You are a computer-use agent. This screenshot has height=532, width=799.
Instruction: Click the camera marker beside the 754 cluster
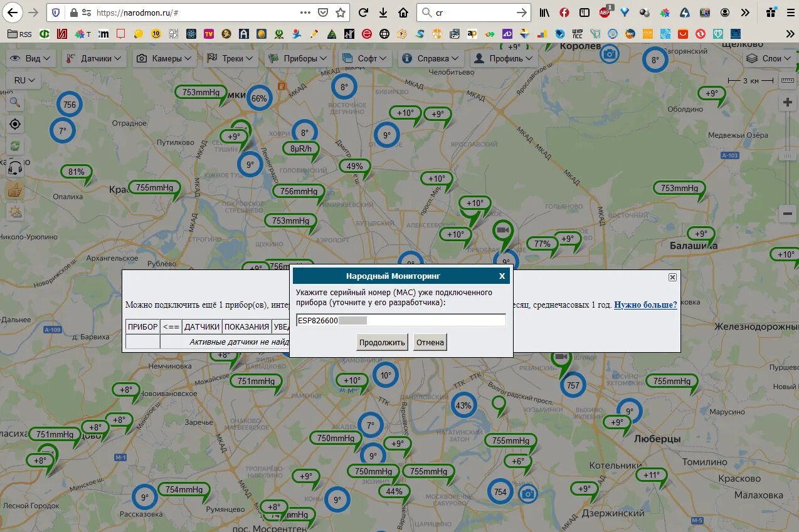click(x=529, y=494)
